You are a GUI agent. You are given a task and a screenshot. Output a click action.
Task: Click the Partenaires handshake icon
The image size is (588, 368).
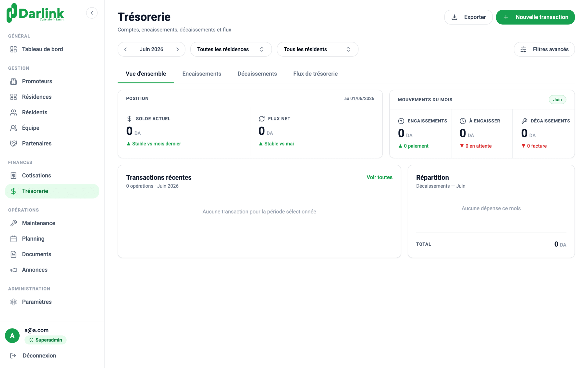(x=13, y=144)
